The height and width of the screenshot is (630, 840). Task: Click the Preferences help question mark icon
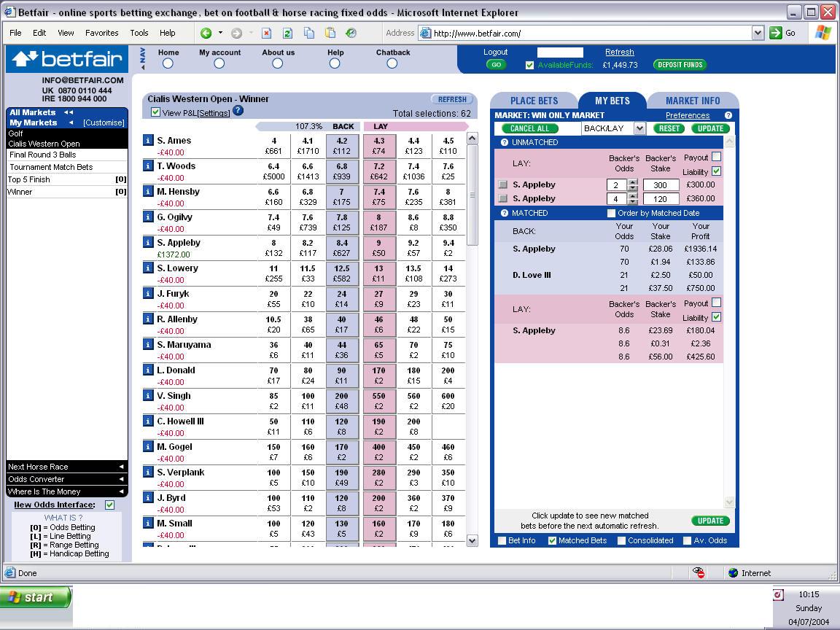point(728,115)
